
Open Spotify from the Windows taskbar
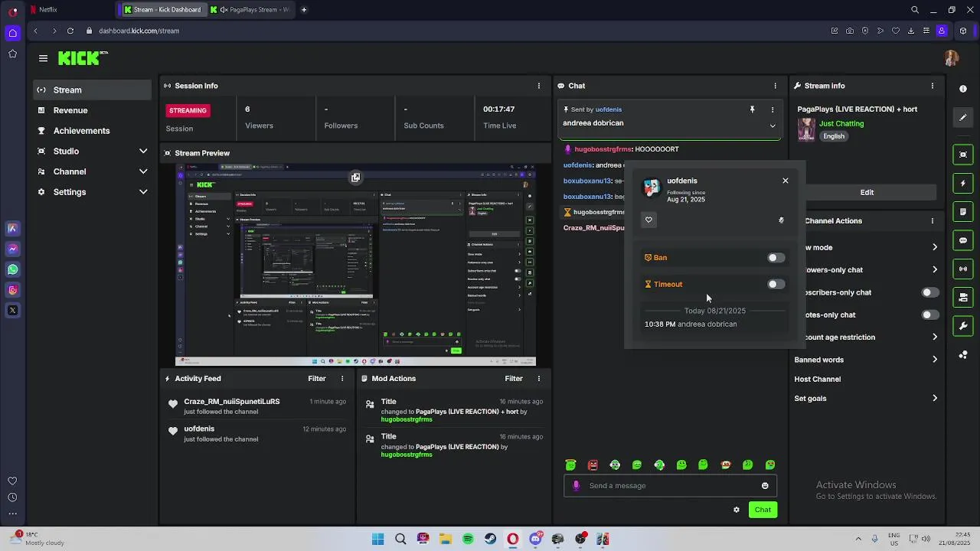point(468,540)
